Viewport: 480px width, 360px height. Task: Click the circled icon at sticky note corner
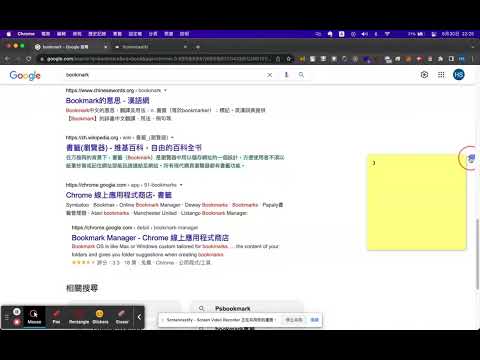coord(470,158)
